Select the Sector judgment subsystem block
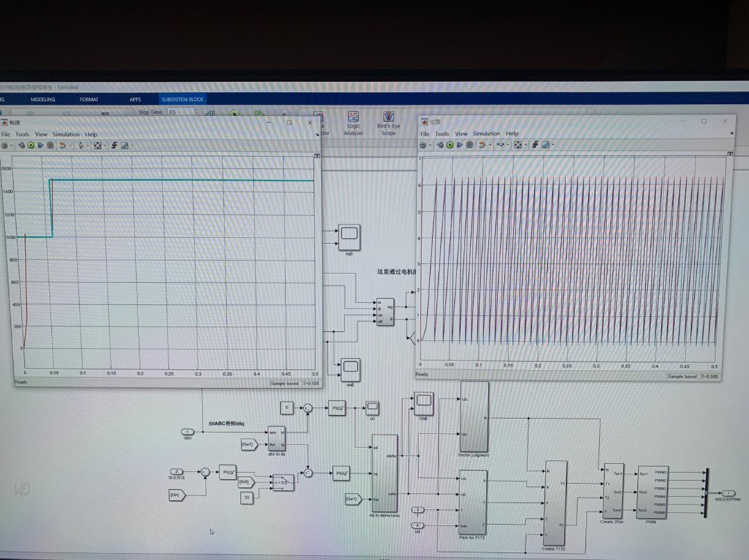 click(x=474, y=416)
